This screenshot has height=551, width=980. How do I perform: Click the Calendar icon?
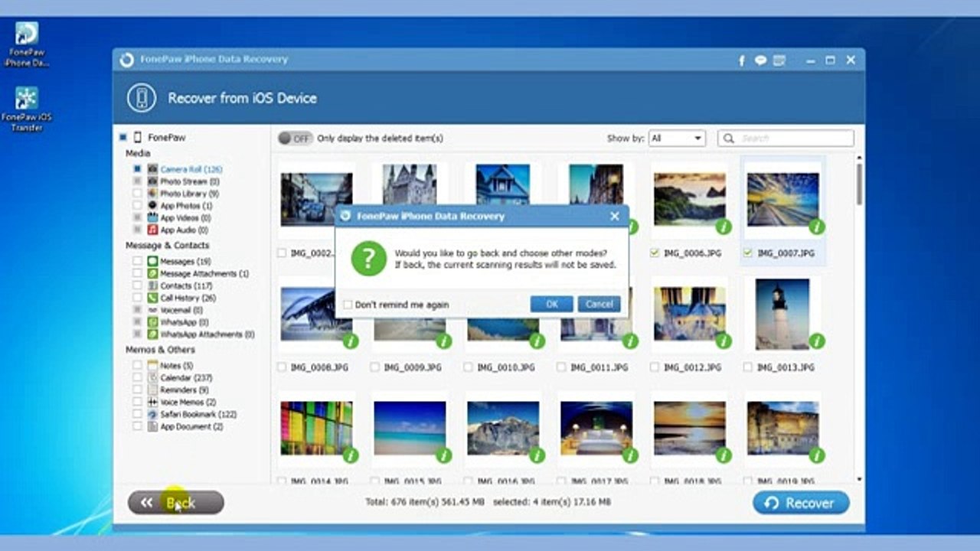pos(152,378)
